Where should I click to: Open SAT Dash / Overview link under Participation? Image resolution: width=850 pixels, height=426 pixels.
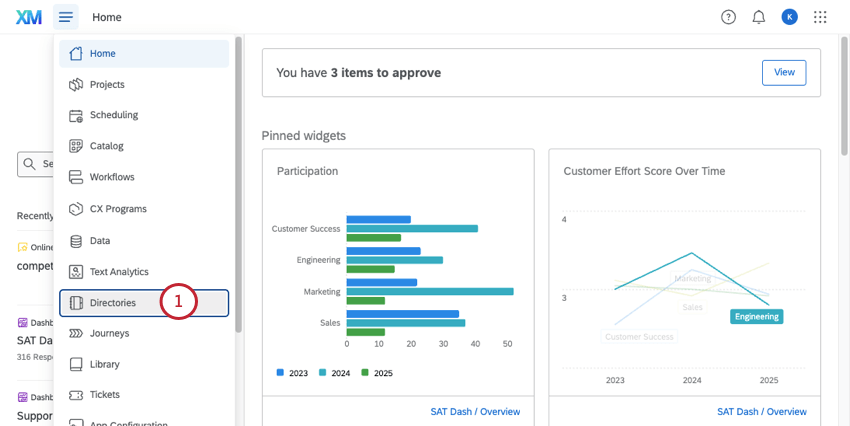click(x=475, y=411)
